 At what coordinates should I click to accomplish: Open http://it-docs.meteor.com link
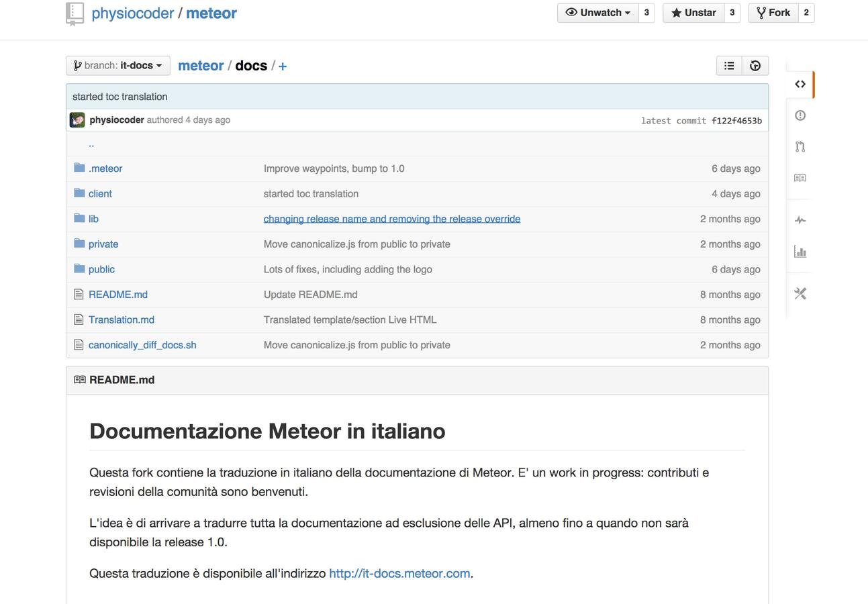click(x=399, y=573)
